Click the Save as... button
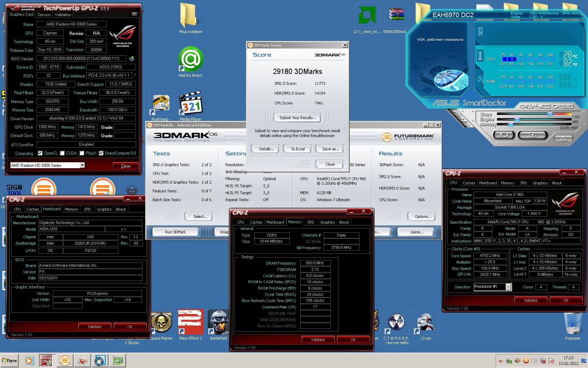Viewport: 588px width, 368px height. (x=330, y=149)
